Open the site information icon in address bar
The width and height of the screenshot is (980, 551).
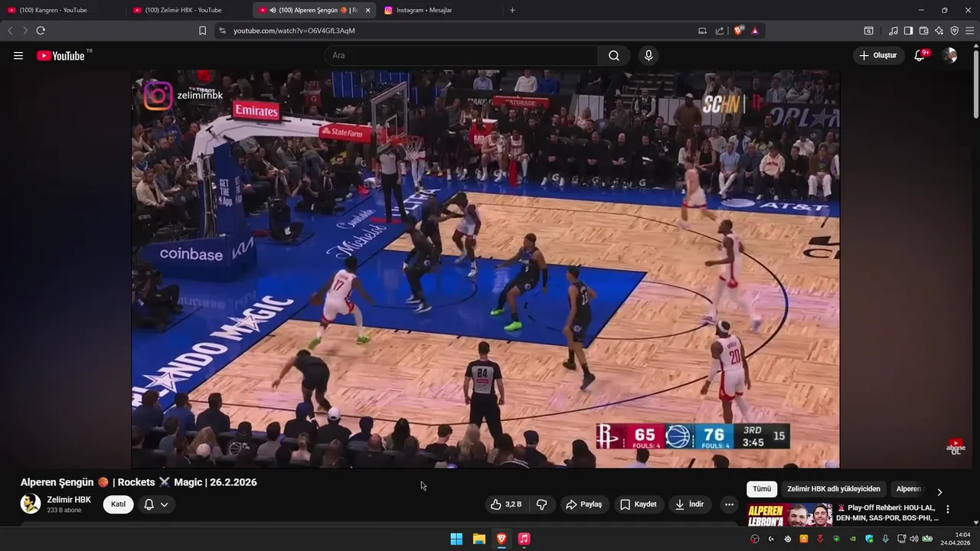(222, 31)
